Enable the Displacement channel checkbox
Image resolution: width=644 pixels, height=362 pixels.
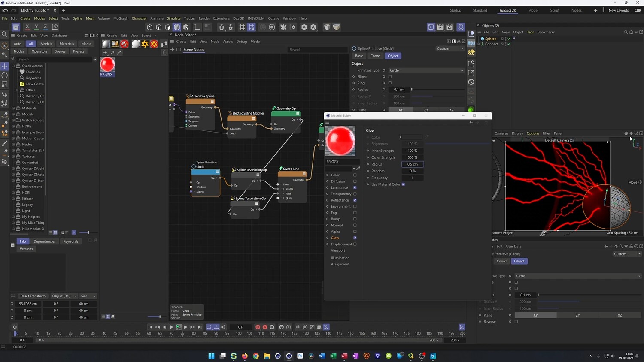point(355,244)
